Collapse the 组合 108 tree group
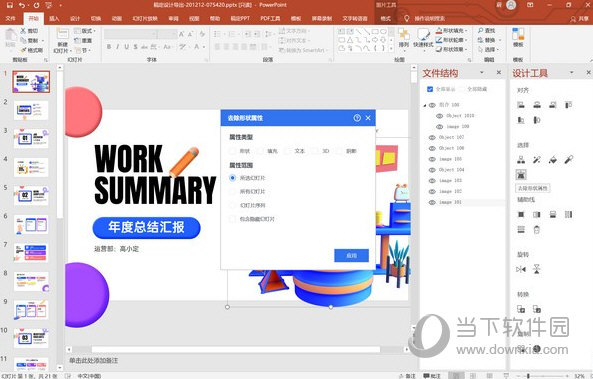 424,106
